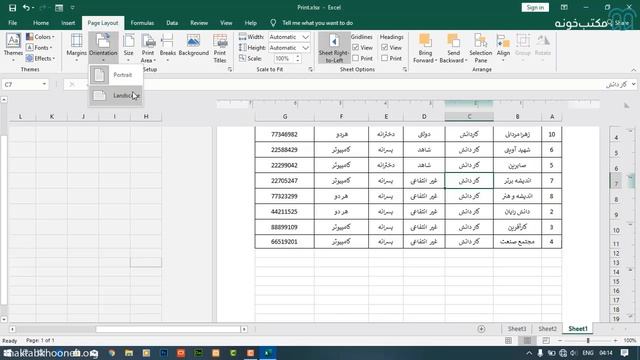Toggle Gridlines View checkbox

[x=356, y=48]
